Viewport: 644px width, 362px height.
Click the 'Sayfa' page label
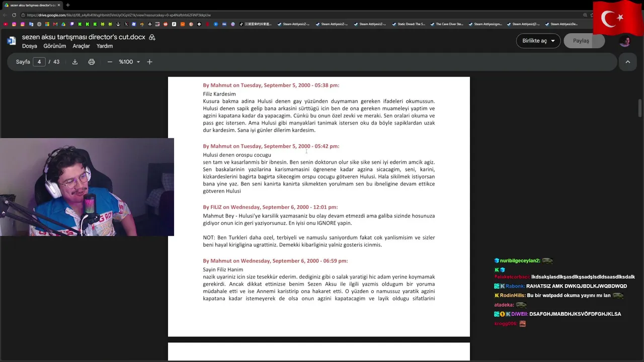point(23,62)
